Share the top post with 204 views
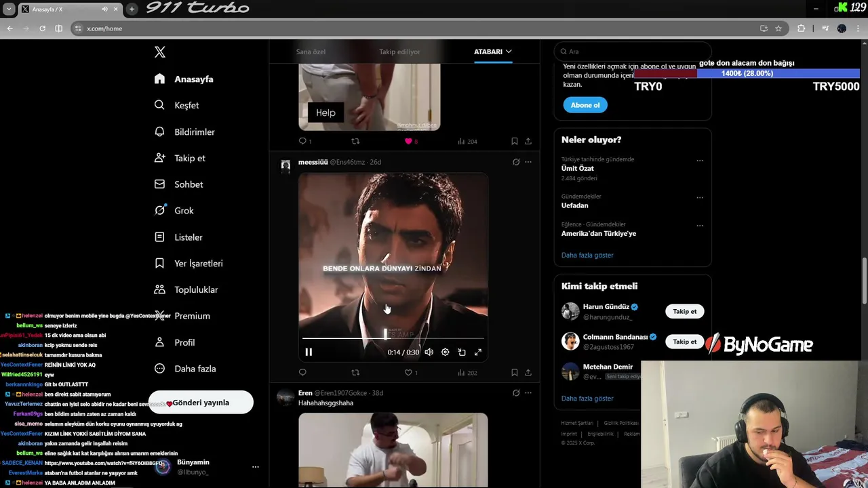 pyautogui.click(x=528, y=141)
